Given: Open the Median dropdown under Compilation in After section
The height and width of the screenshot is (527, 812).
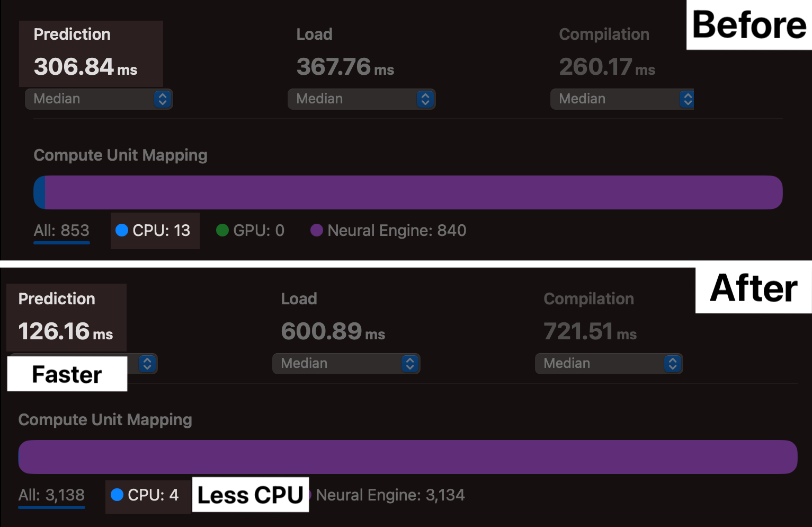Looking at the screenshot, I should 609,363.
